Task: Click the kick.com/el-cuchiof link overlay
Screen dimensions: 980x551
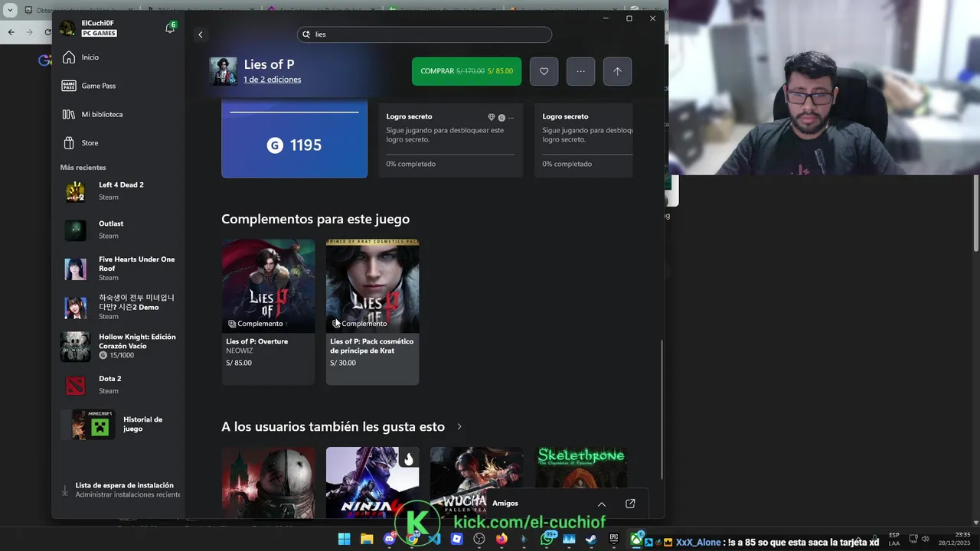Action: [529, 522]
